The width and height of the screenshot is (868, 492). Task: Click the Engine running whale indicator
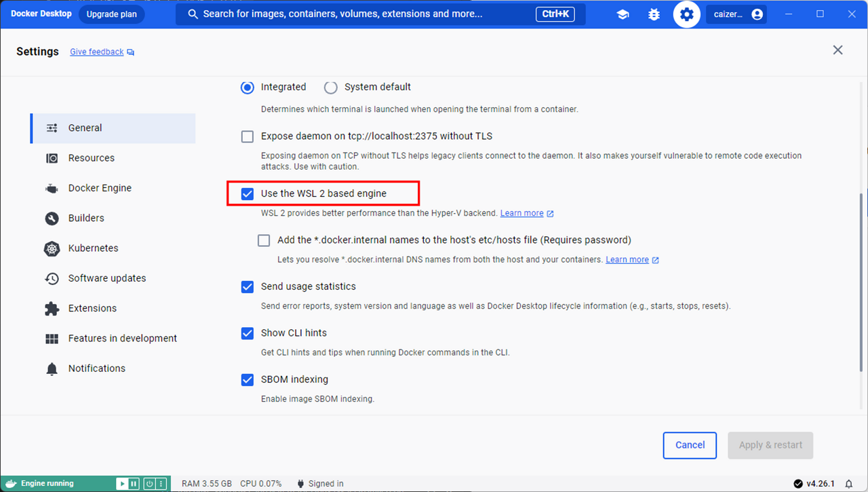[x=41, y=484]
